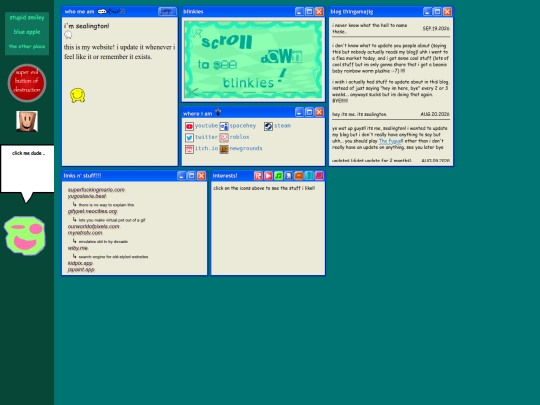Viewport: 540px width, 405px height.
Task: Open the twitter bird icon
Action: pos(189,138)
